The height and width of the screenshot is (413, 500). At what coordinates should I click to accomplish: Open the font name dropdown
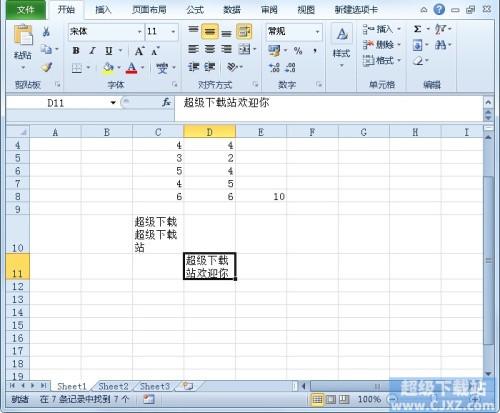[140, 32]
